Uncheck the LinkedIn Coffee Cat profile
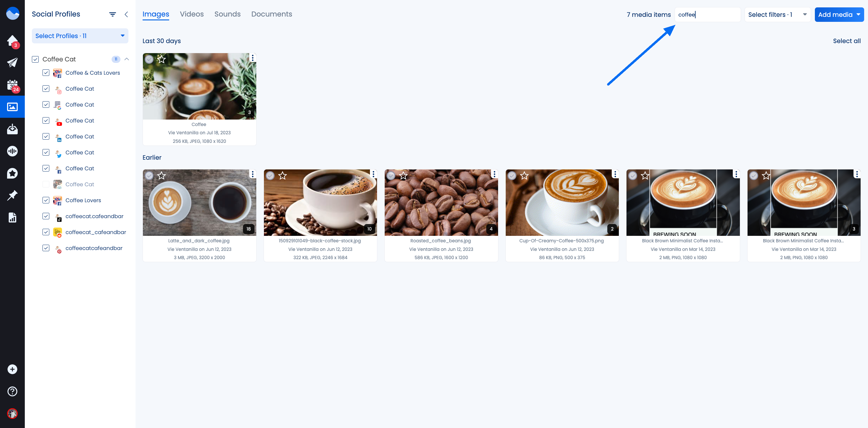 46,136
